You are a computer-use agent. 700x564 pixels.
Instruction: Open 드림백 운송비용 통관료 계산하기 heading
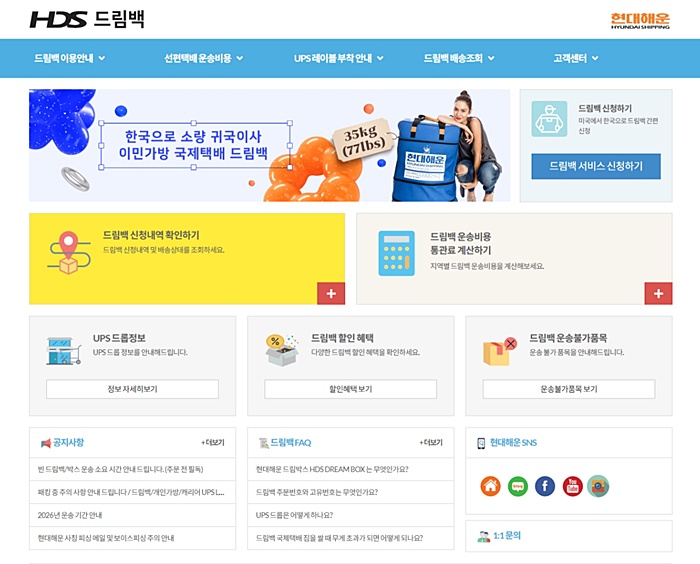461,243
